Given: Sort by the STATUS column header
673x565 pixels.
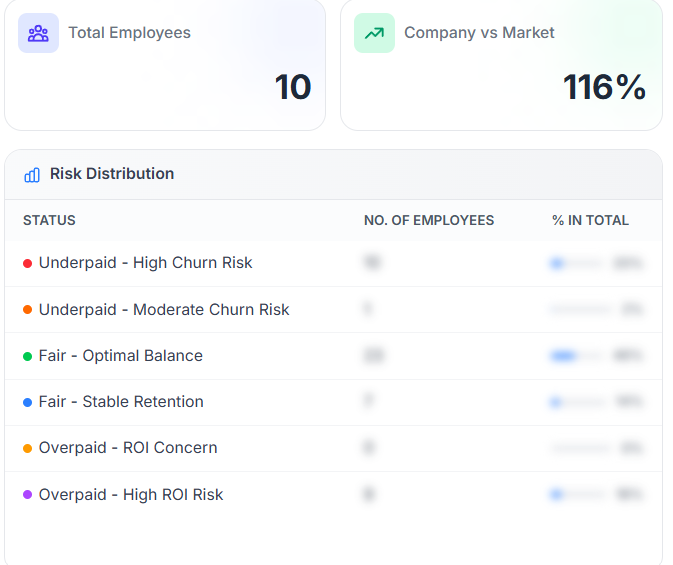Looking at the screenshot, I should pyautogui.click(x=49, y=220).
